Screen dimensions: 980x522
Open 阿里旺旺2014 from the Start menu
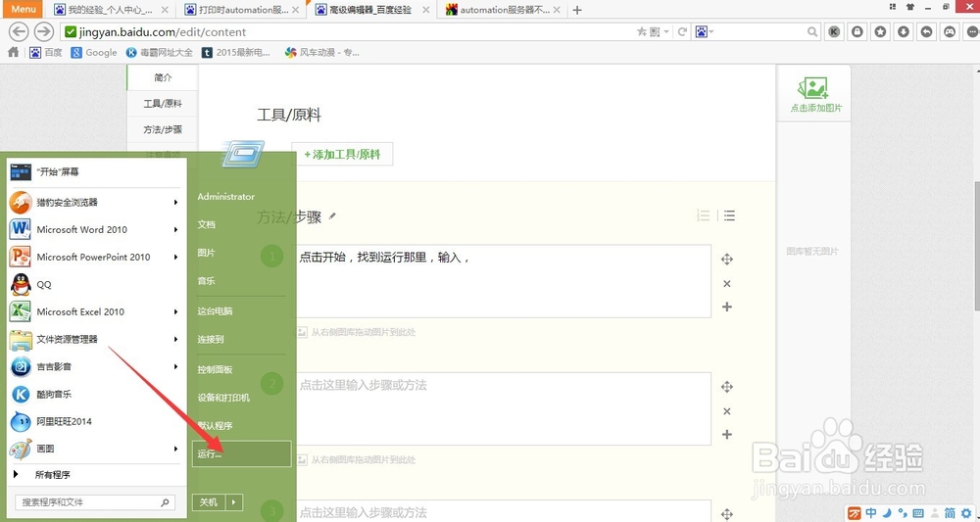(x=94, y=421)
